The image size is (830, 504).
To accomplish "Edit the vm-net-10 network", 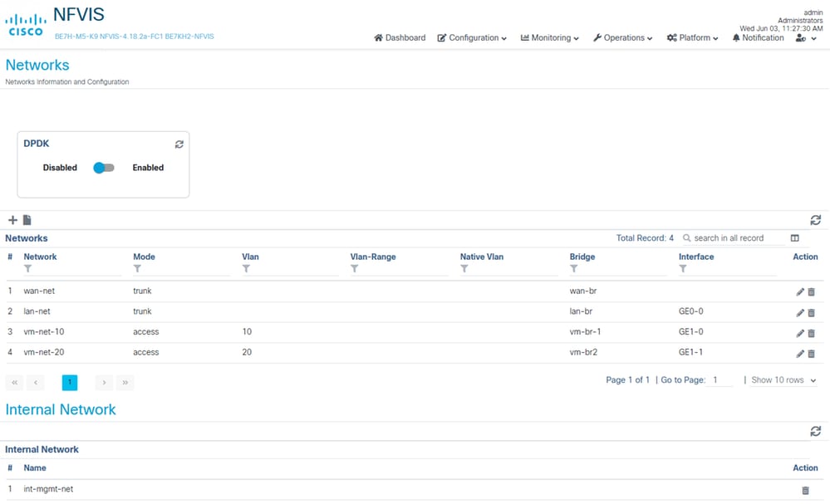I will point(800,333).
